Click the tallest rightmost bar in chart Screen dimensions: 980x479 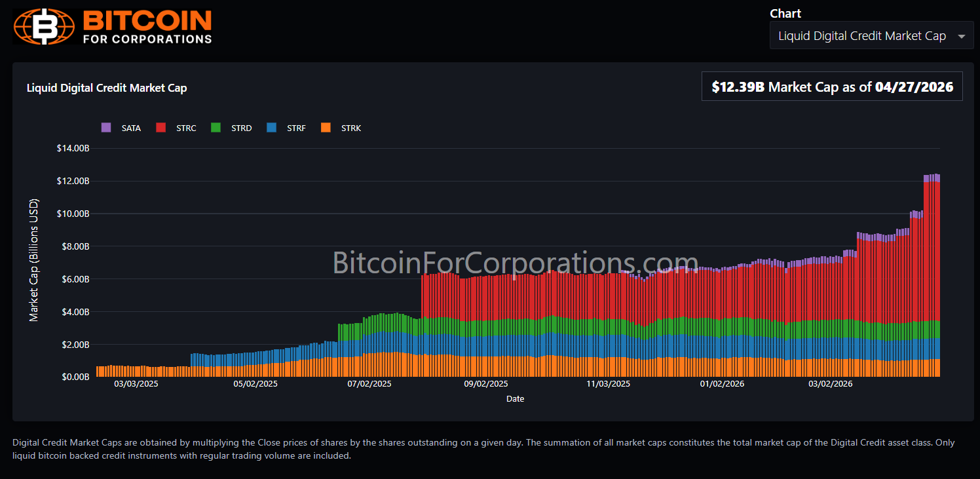click(937, 275)
